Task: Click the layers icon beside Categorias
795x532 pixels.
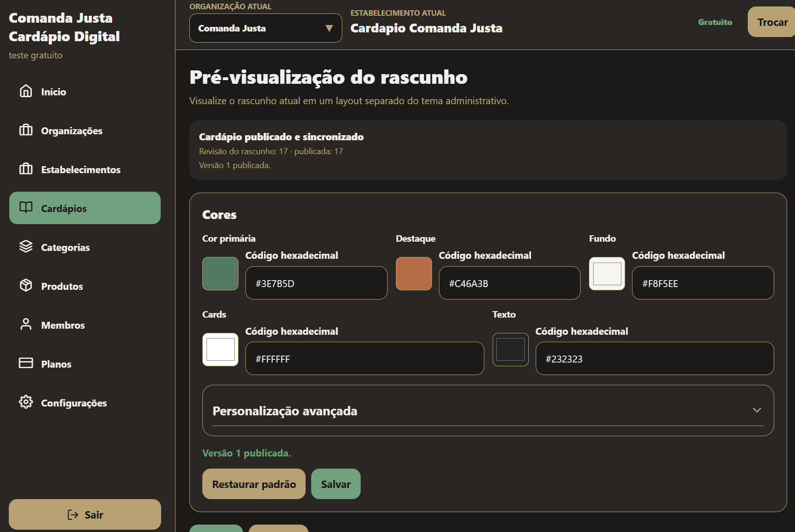Action: tap(26, 247)
